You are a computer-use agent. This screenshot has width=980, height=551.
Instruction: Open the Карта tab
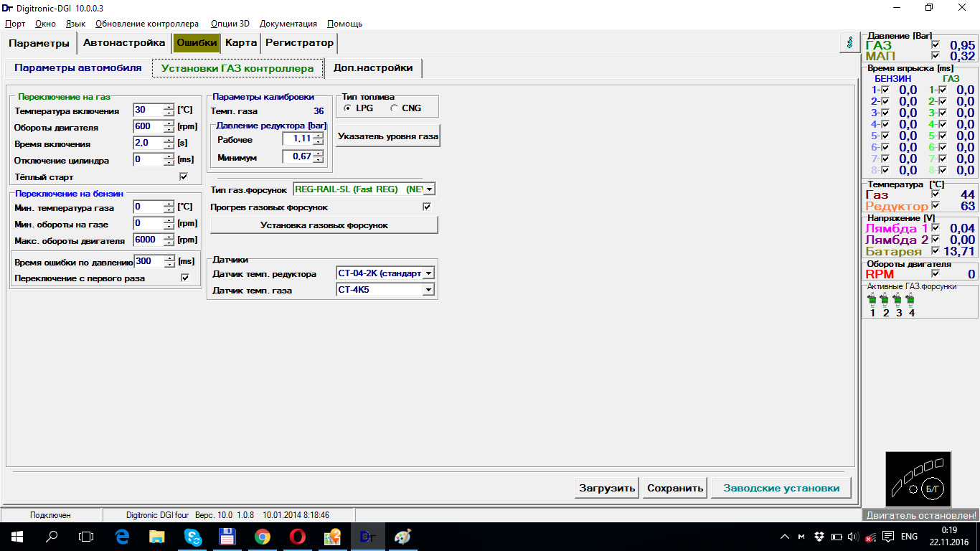pos(241,43)
